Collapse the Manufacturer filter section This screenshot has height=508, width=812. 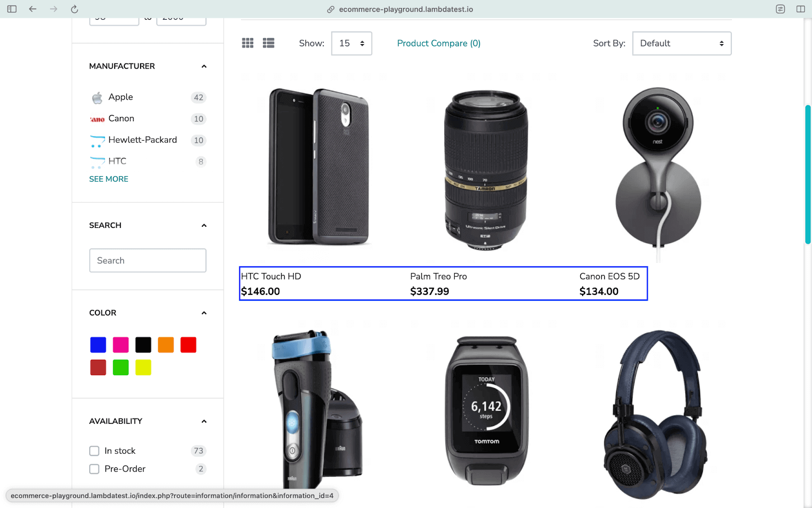tap(204, 66)
